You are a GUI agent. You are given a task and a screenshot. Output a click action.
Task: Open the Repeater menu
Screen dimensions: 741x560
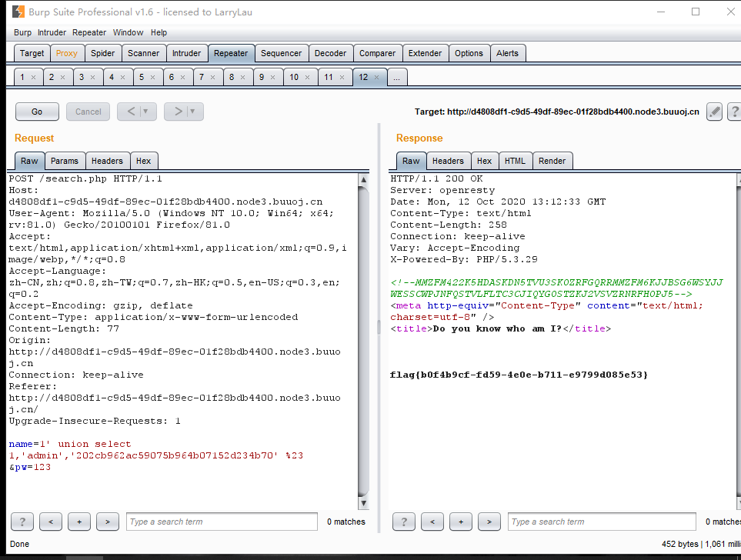(89, 32)
